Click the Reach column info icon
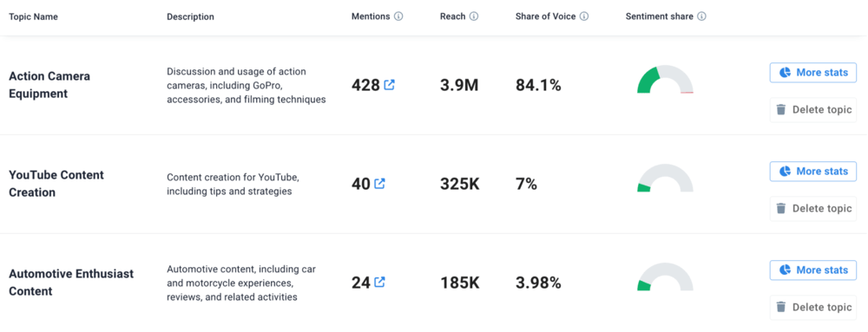Image resolution: width=868 pixels, height=332 pixels. (474, 16)
